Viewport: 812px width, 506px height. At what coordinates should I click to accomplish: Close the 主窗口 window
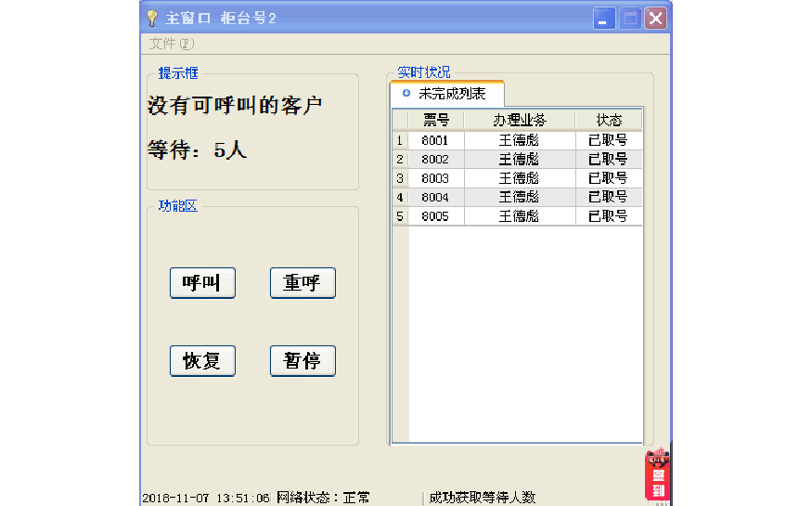[x=655, y=19]
